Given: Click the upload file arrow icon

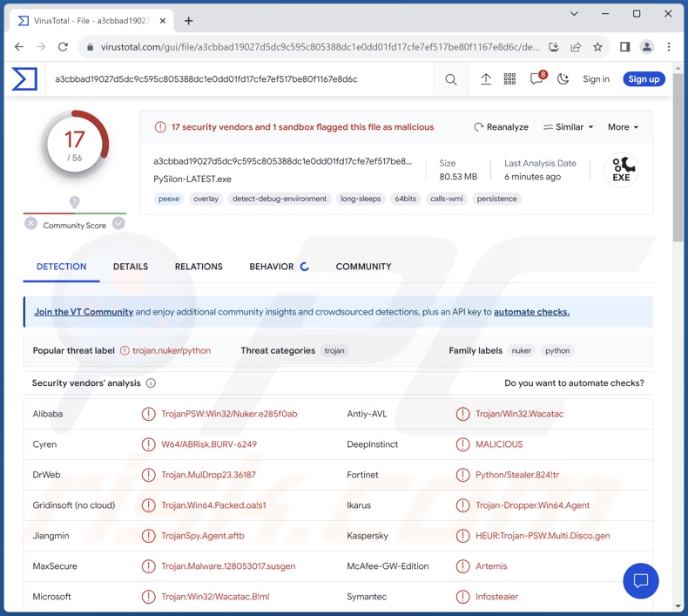Looking at the screenshot, I should point(486,79).
